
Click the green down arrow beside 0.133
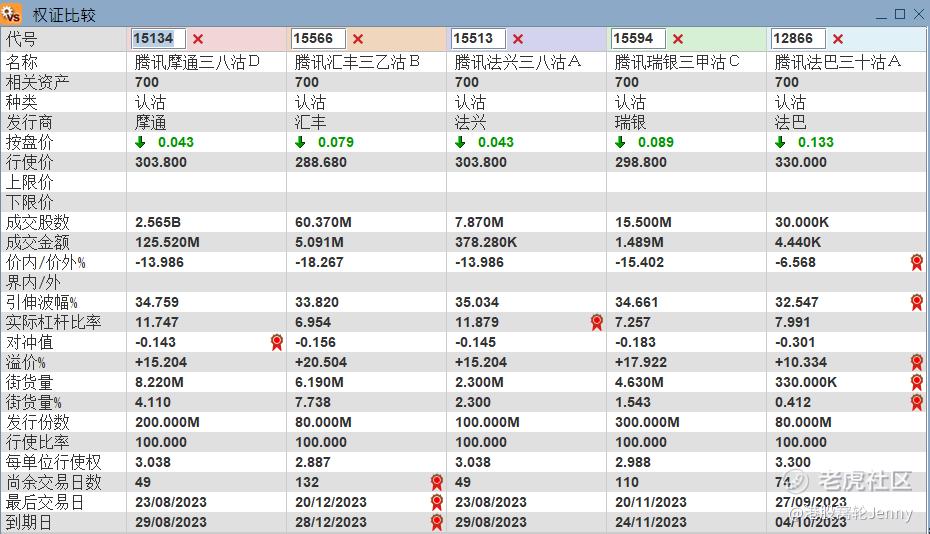coord(780,142)
